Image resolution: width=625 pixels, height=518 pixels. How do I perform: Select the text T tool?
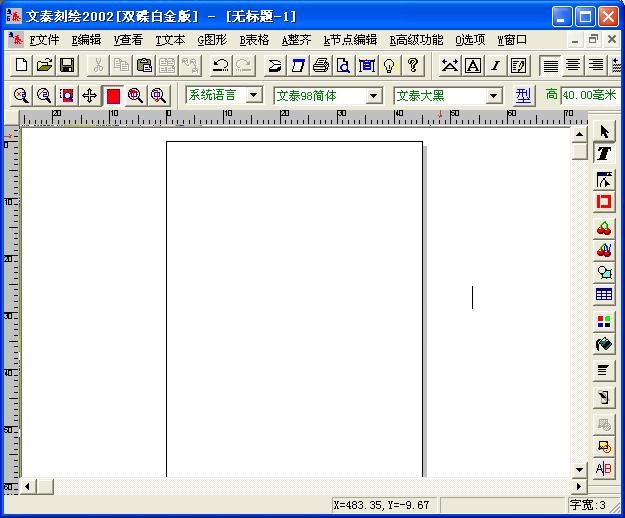coord(604,153)
